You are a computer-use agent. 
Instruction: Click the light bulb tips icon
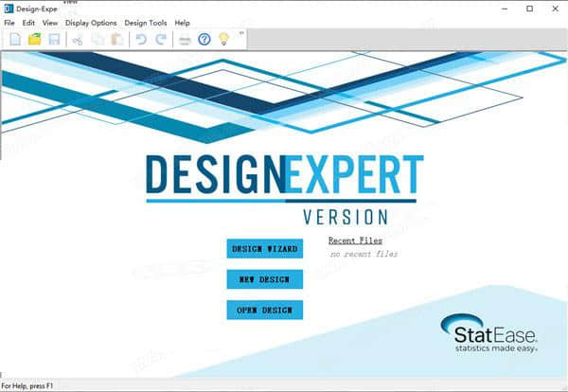click(x=223, y=39)
